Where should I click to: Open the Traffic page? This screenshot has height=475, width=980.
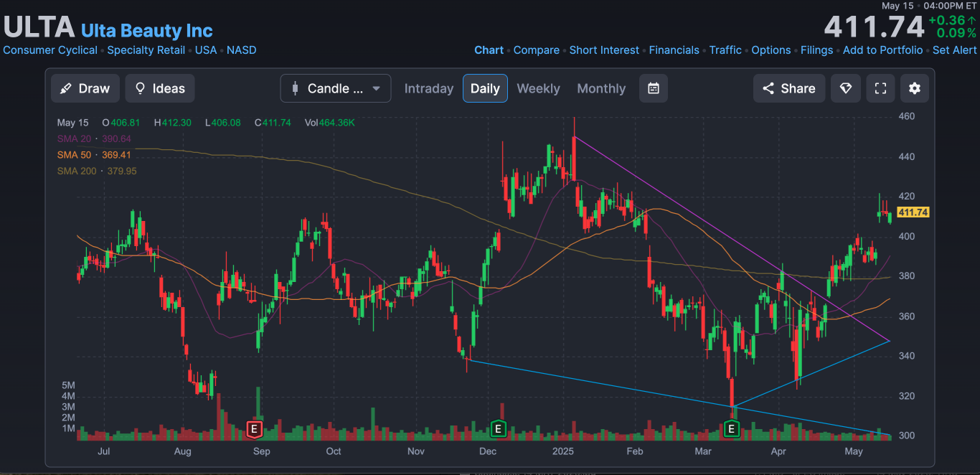[725, 50]
